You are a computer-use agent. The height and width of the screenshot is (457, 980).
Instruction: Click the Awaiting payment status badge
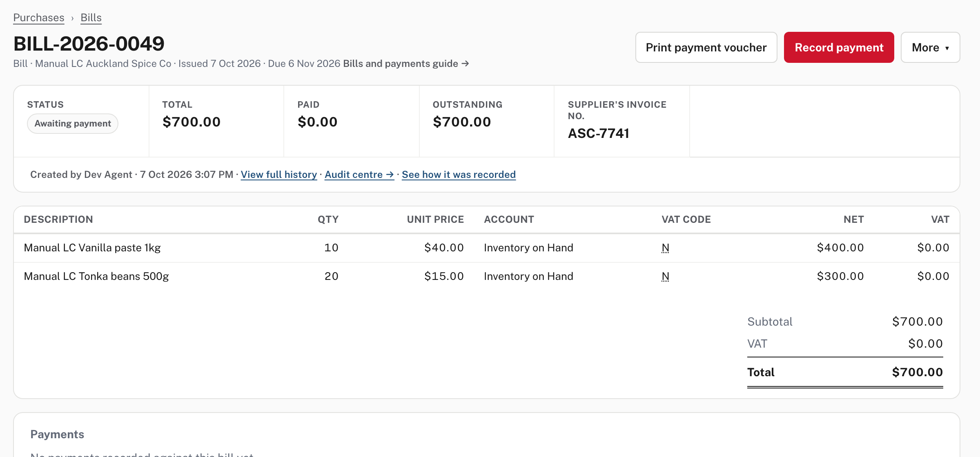[x=73, y=124]
